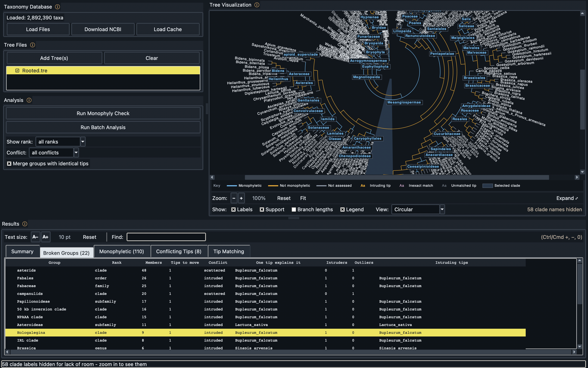Image resolution: width=588 pixels, height=368 pixels.
Task: Click results table scroll-up arrow
Action: [580, 261]
